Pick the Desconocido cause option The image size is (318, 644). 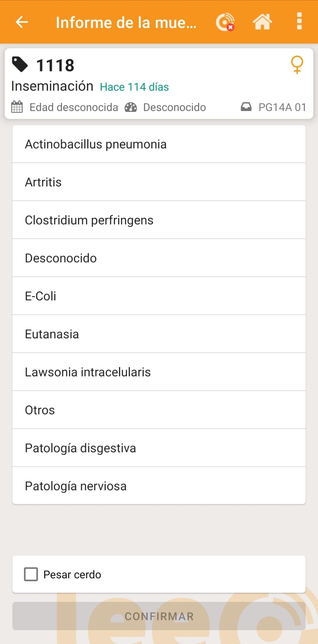(159, 258)
